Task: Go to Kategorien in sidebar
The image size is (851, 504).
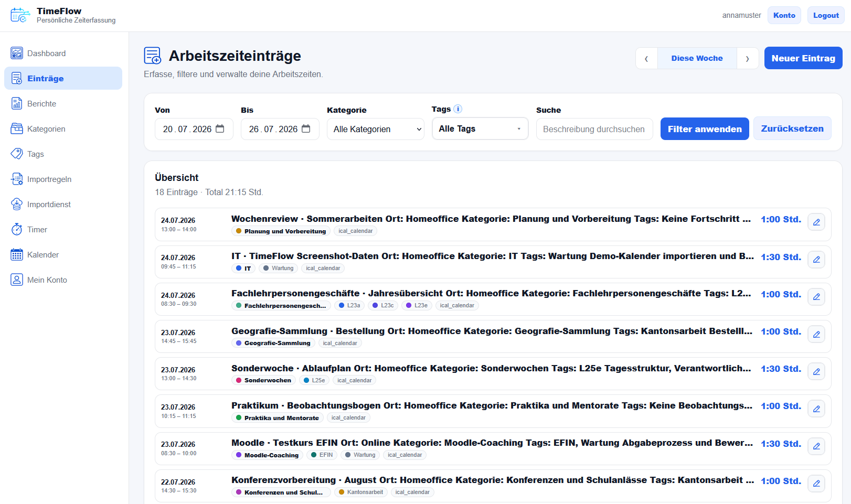Action: point(63,128)
